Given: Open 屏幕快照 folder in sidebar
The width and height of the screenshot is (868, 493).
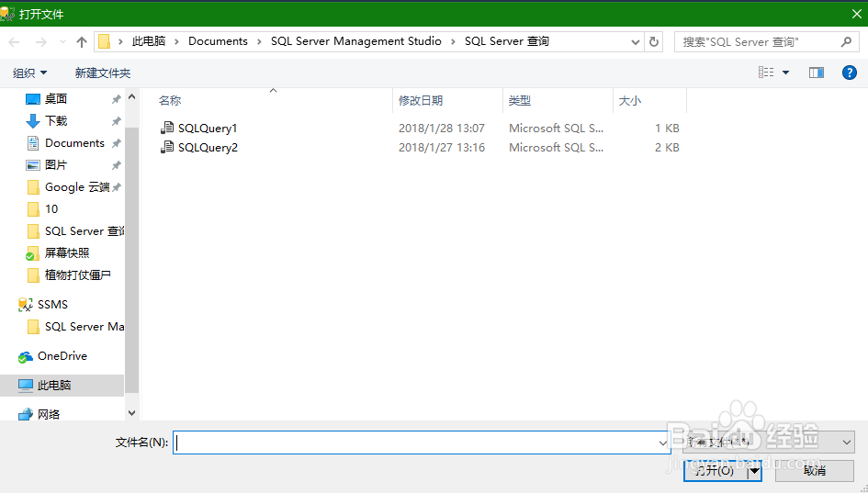Looking at the screenshot, I should click(67, 253).
